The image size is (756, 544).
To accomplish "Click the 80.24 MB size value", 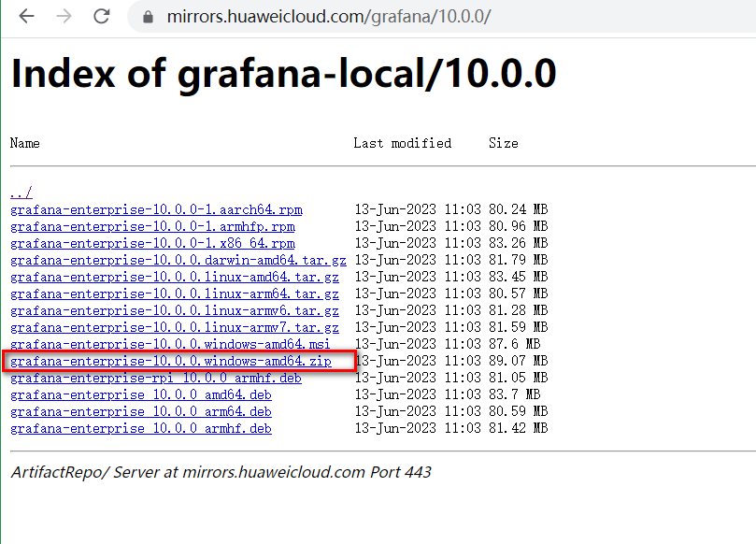I will (x=519, y=209).
